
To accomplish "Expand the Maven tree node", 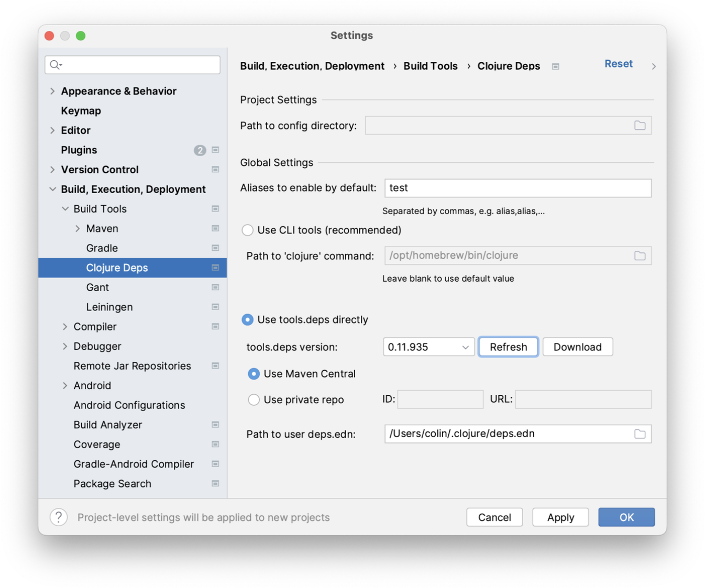I will 77,228.
